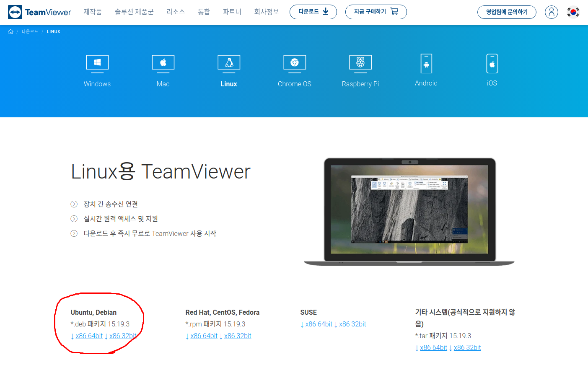Viewport: 588px width, 365px height.
Task: Select the iOS platform icon
Action: [492, 64]
